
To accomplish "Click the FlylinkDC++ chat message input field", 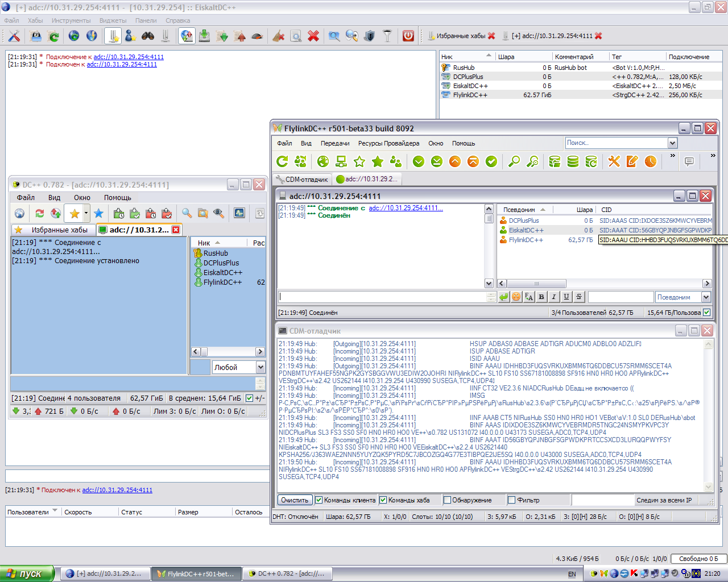I will coord(383,297).
